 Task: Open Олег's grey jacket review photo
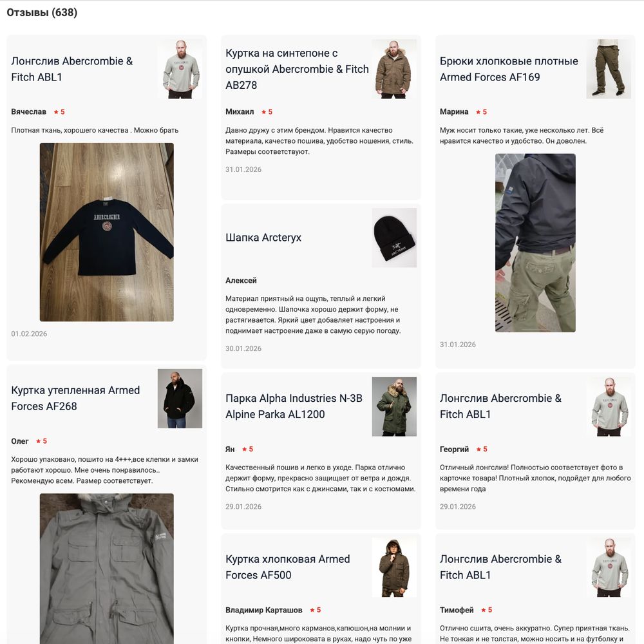pyautogui.click(x=107, y=569)
